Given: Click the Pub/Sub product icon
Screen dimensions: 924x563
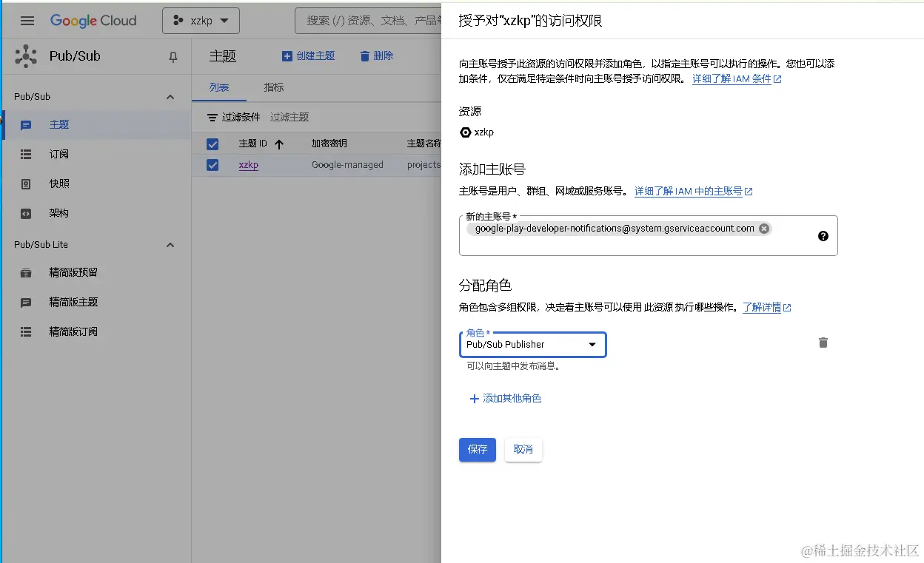Looking at the screenshot, I should point(26,56).
